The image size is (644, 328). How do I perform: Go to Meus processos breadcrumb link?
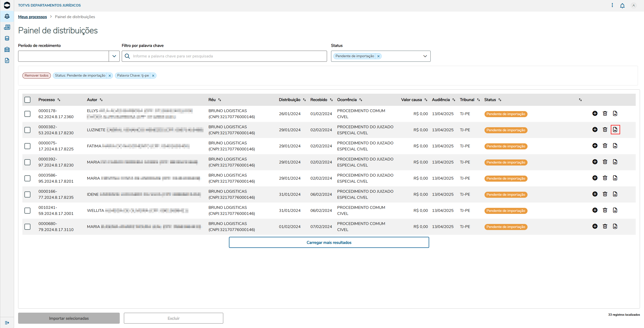pos(32,17)
